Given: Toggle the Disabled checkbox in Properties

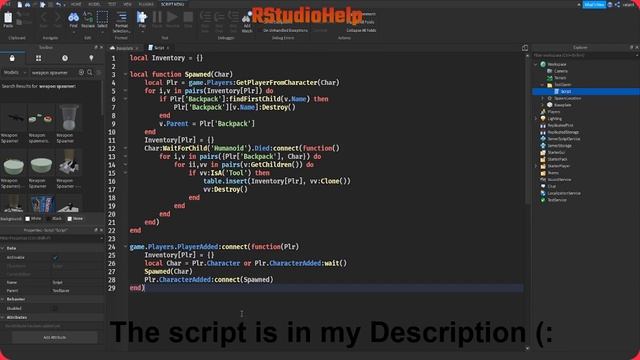Looking at the screenshot, I should pos(56,309).
